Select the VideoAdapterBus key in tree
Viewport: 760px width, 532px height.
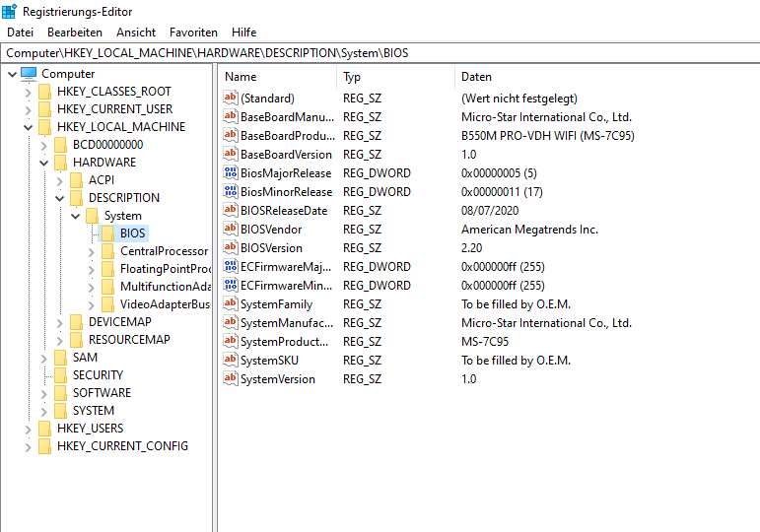click(165, 304)
